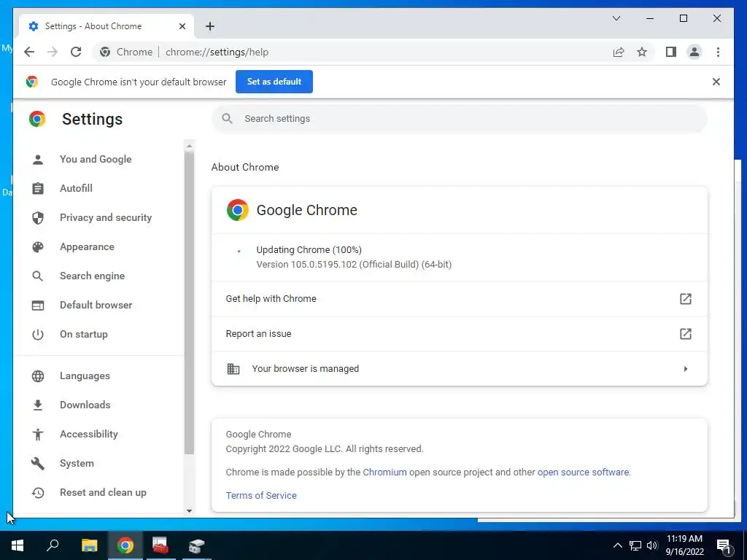This screenshot has width=747, height=560.
Task: Click the server app taskbar icon
Action: coord(196,545)
